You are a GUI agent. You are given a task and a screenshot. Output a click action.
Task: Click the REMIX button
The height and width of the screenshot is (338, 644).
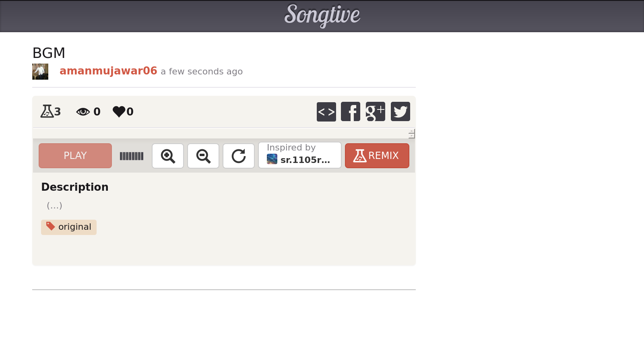coord(377,156)
